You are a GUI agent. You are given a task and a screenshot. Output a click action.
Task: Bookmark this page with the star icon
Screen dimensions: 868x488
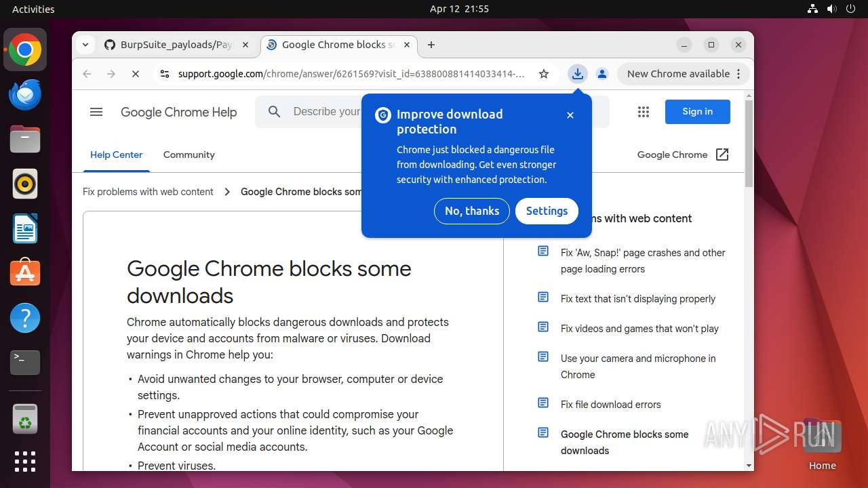click(544, 74)
